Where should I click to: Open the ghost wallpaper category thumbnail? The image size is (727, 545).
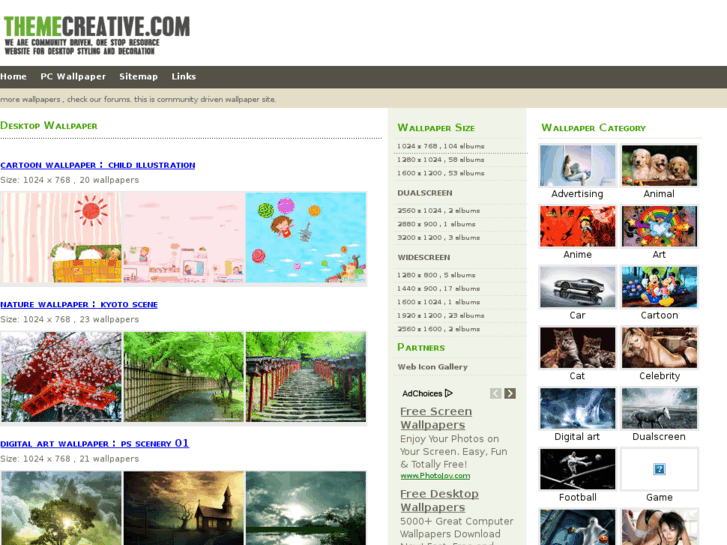click(x=577, y=527)
